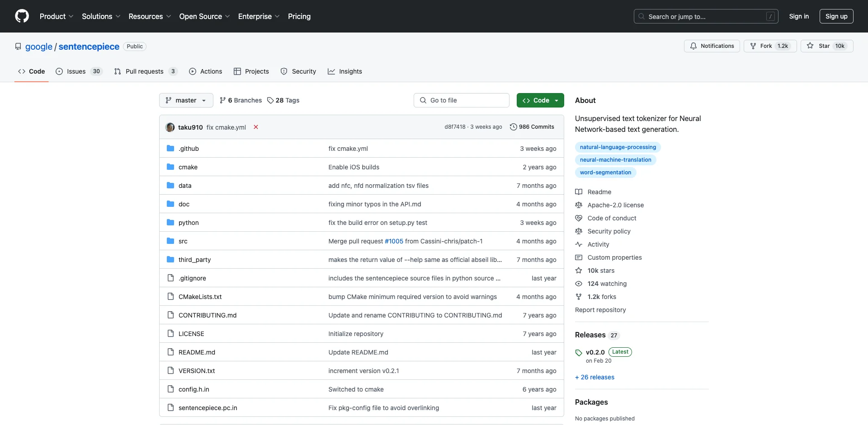The width and height of the screenshot is (868, 425).
Task: Click the doc folder icon
Action: (x=170, y=204)
